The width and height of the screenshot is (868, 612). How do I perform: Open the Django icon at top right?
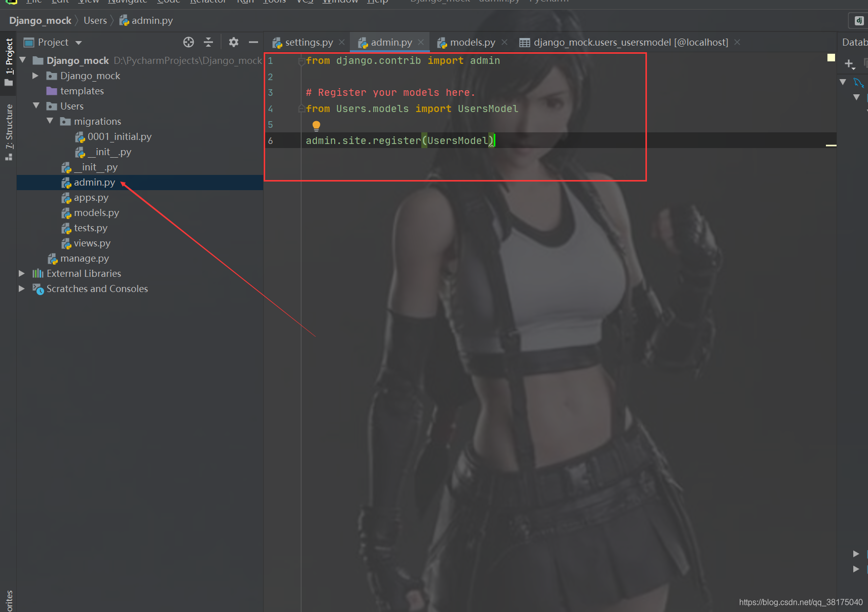point(859,21)
